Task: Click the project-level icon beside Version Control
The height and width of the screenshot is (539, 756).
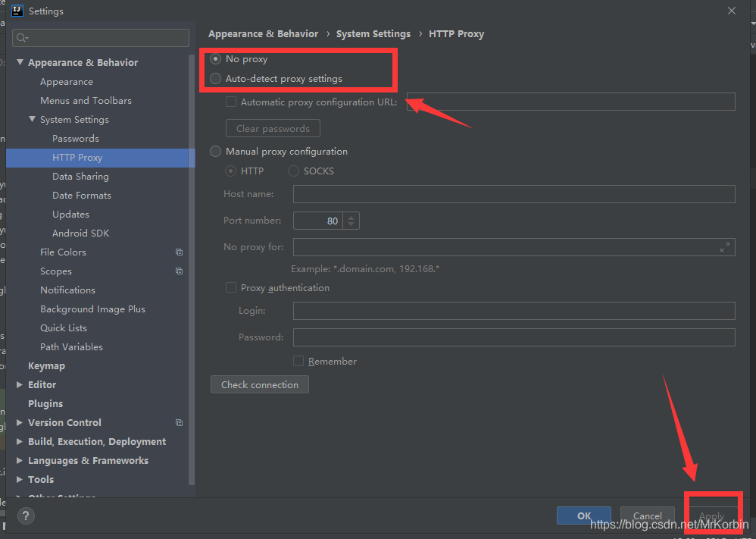Action: click(x=179, y=423)
